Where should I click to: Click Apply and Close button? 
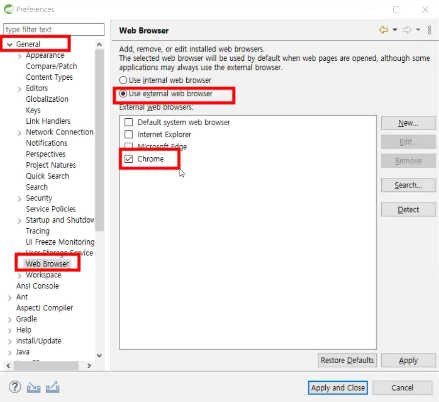(x=338, y=388)
